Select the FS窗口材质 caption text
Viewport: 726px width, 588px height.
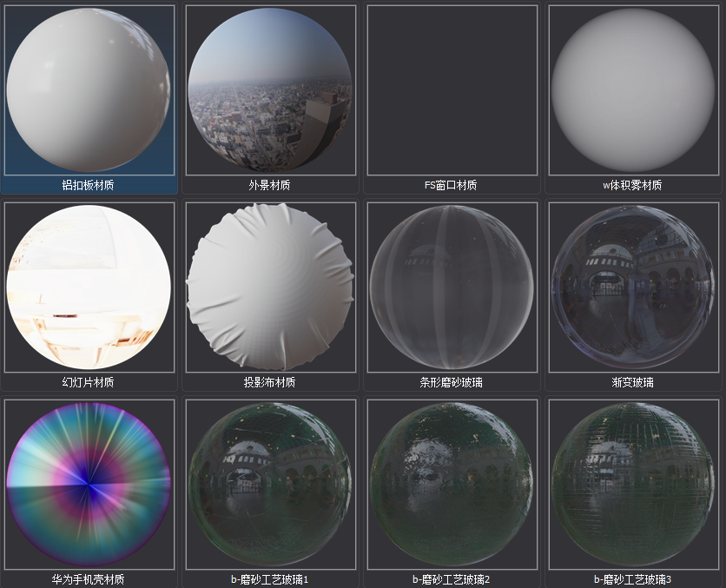point(451,185)
